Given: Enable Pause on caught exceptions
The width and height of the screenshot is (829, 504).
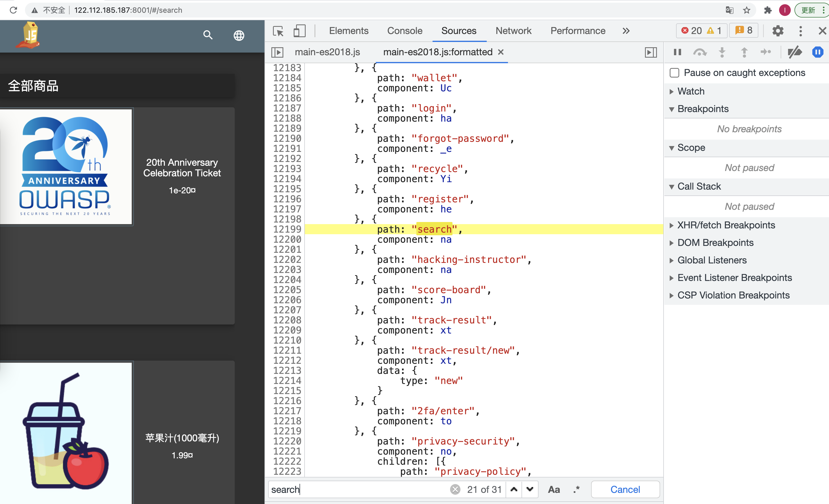Looking at the screenshot, I should 674,73.
